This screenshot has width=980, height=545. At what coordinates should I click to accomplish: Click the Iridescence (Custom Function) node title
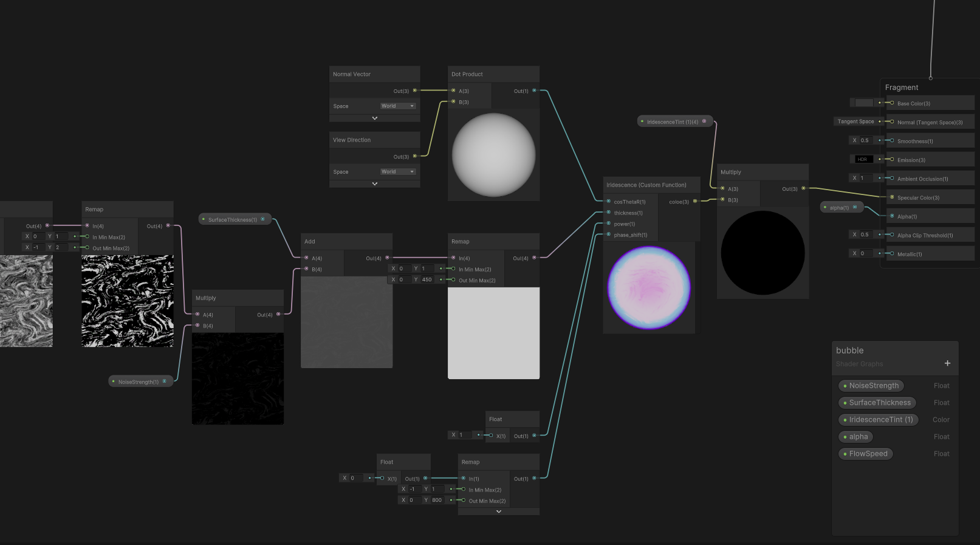click(x=646, y=185)
